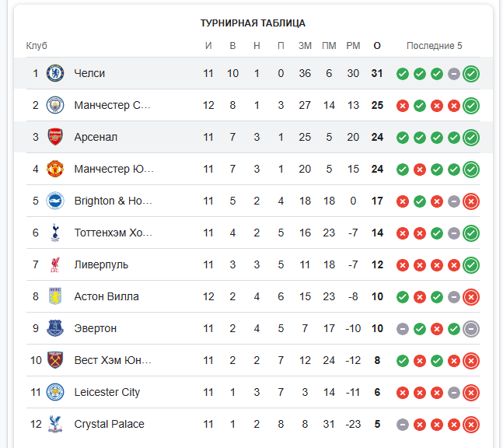Click the Tottenham club crest icon
The width and height of the screenshot is (503, 448).
click(54, 233)
